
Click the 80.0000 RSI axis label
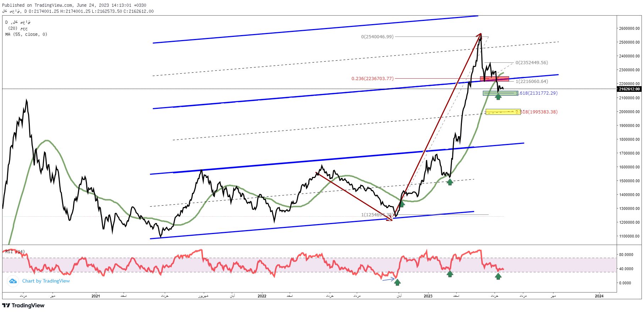[626, 255]
